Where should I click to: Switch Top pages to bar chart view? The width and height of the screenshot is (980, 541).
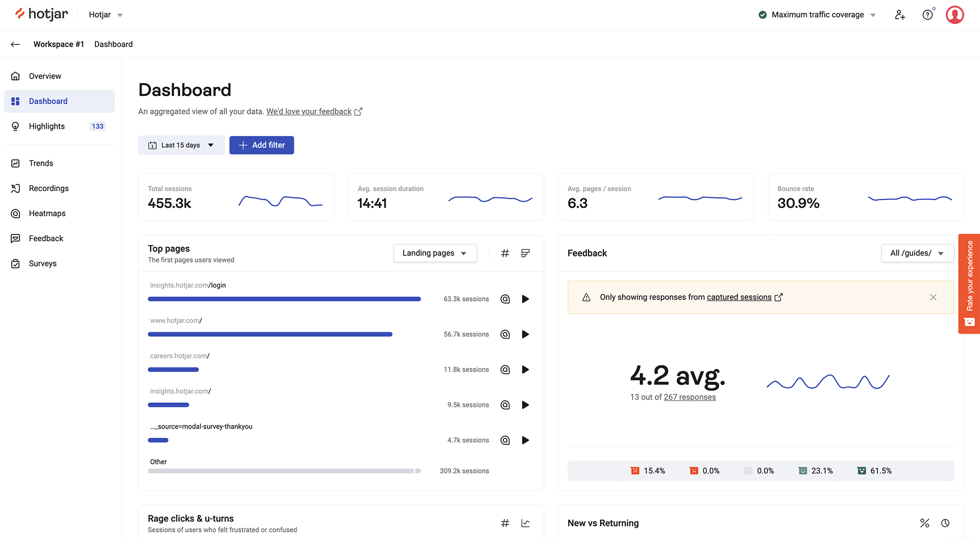[x=525, y=253]
